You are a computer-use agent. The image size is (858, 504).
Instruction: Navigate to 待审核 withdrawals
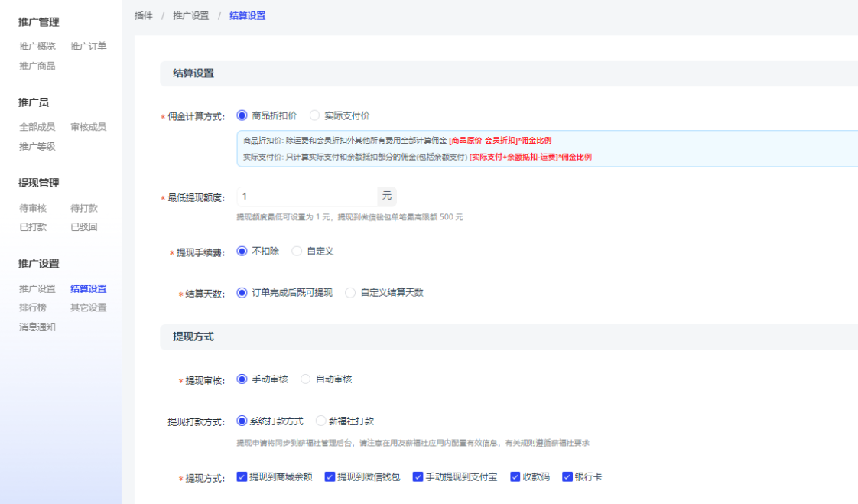[x=33, y=208]
